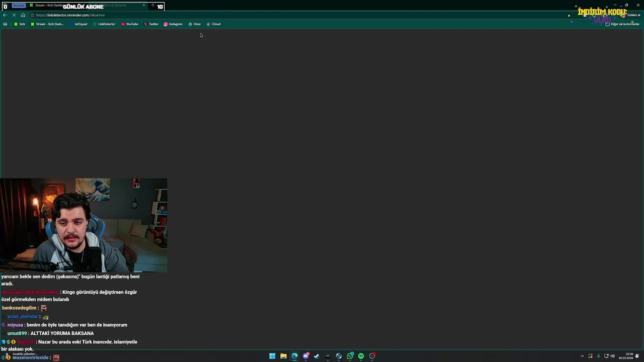Image resolution: width=644 pixels, height=362 pixels.
Task: Open the Windows Start menu
Action: coord(272,356)
